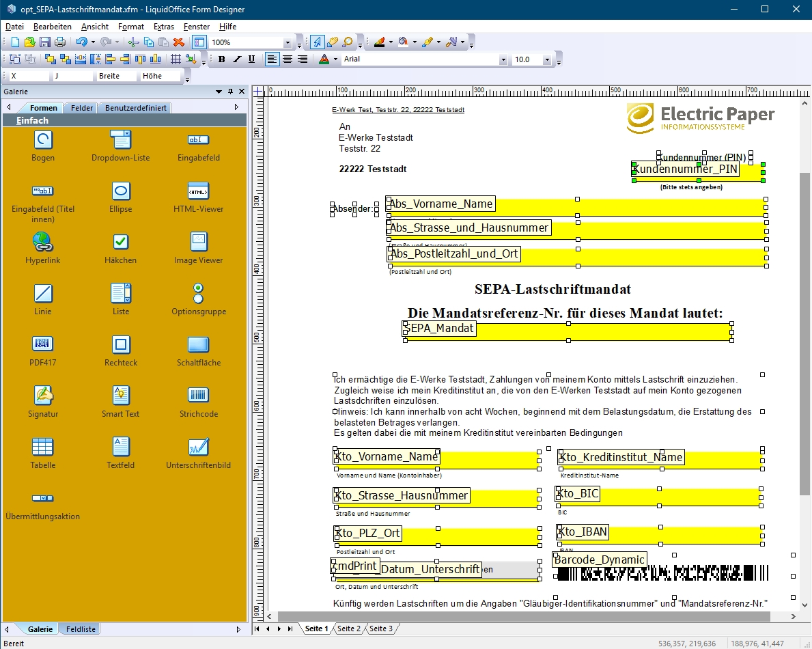Screen dimensions: 812x649
Task: Click the Send to back icon
Action: pos(66,59)
